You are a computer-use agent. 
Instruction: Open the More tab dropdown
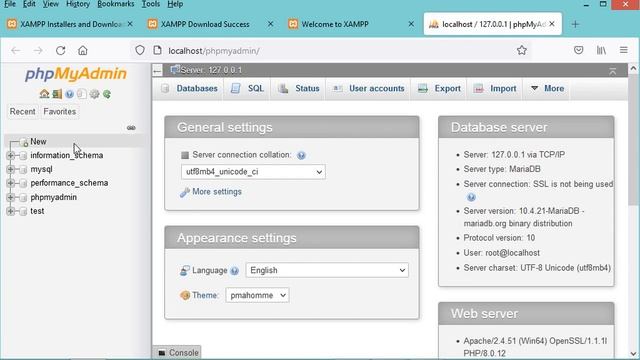pos(547,89)
